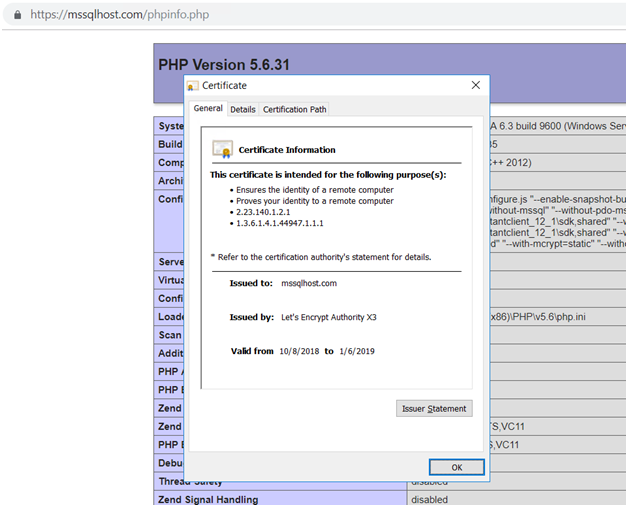The height and width of the screenshot is (507, 628).
Task: Click the Certificate Information badge icon
Action: 222,149
